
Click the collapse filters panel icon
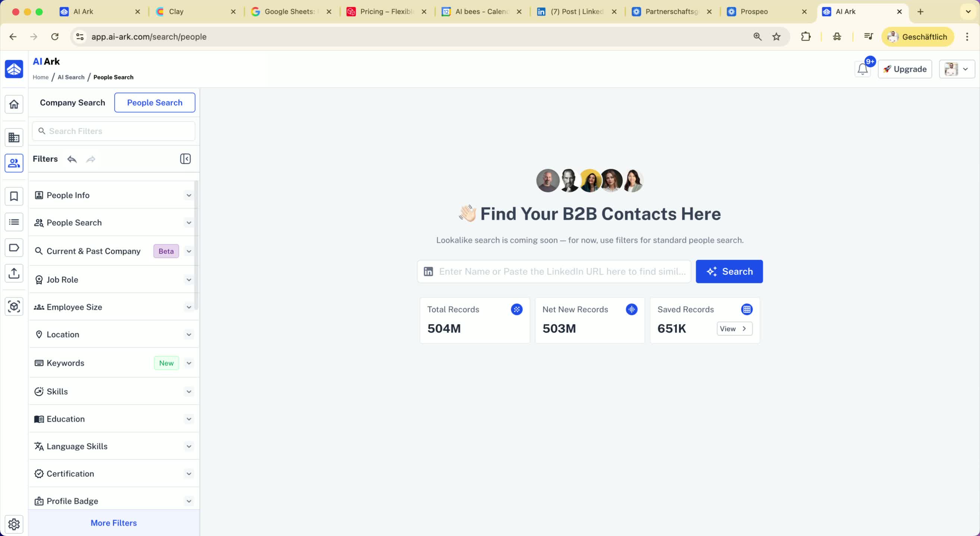185,159
